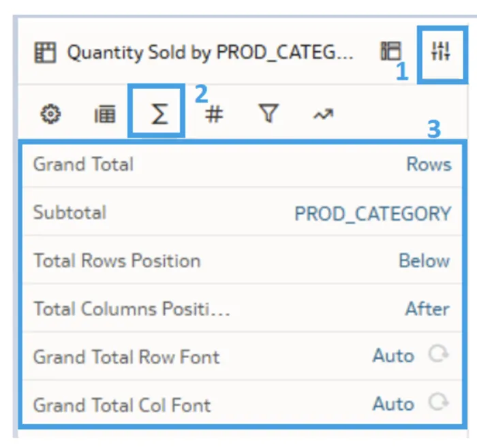Open the Analytics trend line tab
Viewport: 477px width, 448px height.
[323, 114]
